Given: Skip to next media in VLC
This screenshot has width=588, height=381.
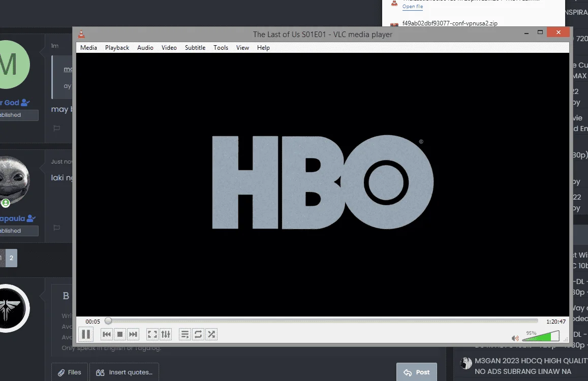Looking at the screenshot, I should click(x=133, y=334).
